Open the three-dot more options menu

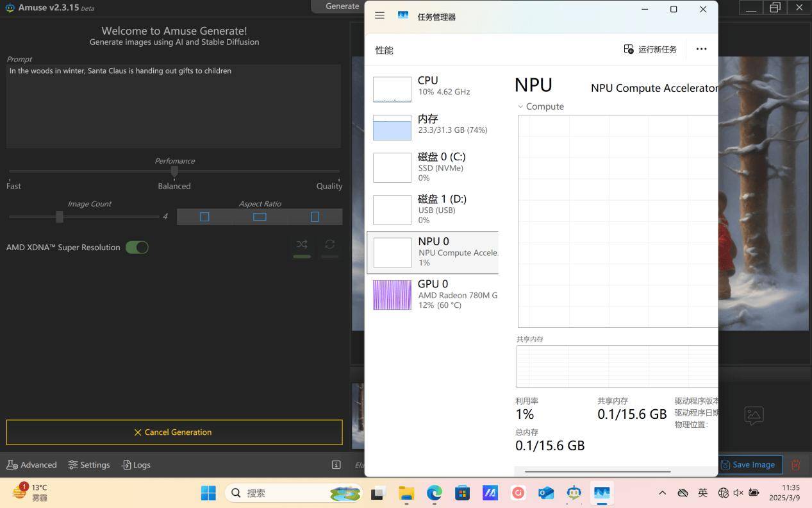[x=701, y=49]
